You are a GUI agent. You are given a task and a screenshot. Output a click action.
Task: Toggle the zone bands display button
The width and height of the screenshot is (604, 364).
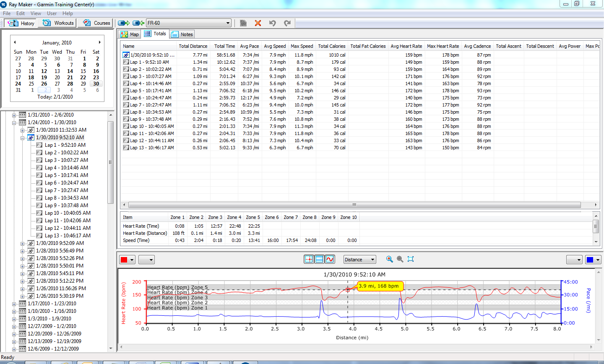(x=319, y=260)
